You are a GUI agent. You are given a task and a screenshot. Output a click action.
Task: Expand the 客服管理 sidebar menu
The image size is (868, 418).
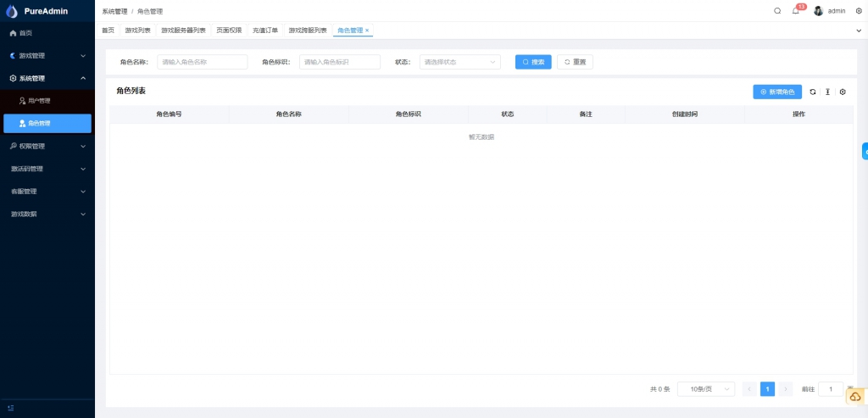pyautogui.click(x=47, y=192)
